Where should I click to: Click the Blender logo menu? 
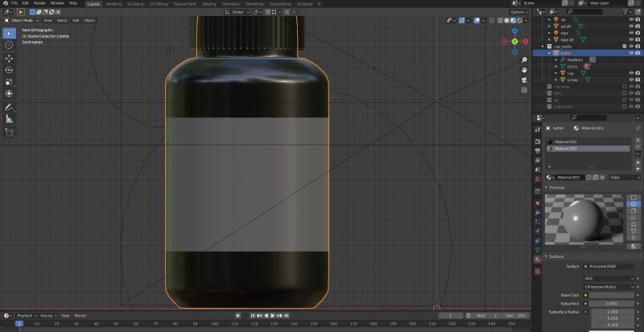6,3
